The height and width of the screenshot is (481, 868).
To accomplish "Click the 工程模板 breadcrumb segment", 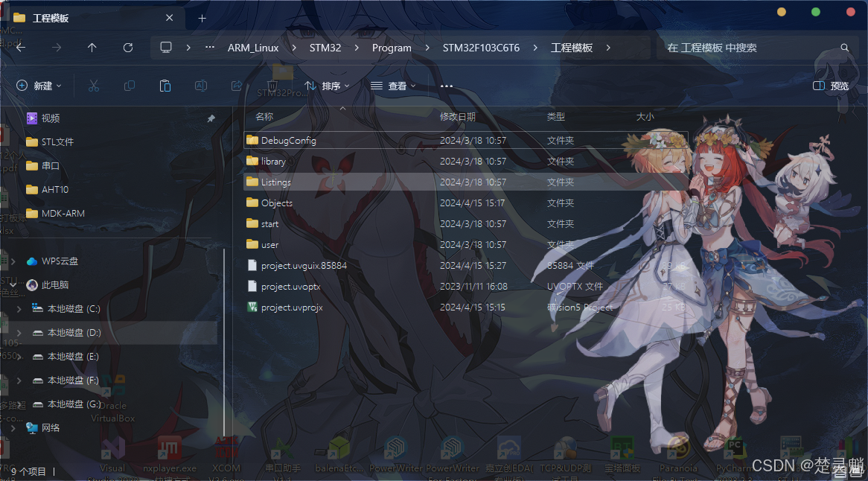I will click(571, 48).
